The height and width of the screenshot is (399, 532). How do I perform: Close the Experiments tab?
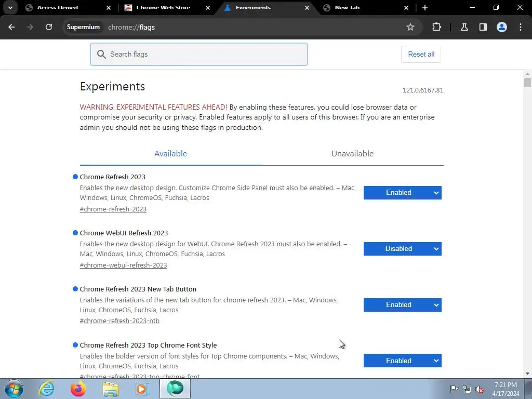307,7
